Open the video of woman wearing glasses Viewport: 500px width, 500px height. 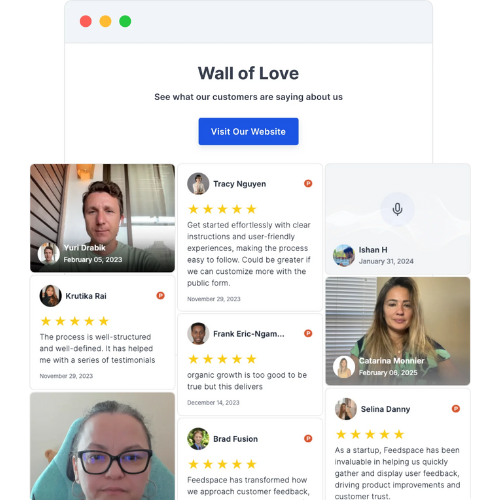tap(102, 446)
